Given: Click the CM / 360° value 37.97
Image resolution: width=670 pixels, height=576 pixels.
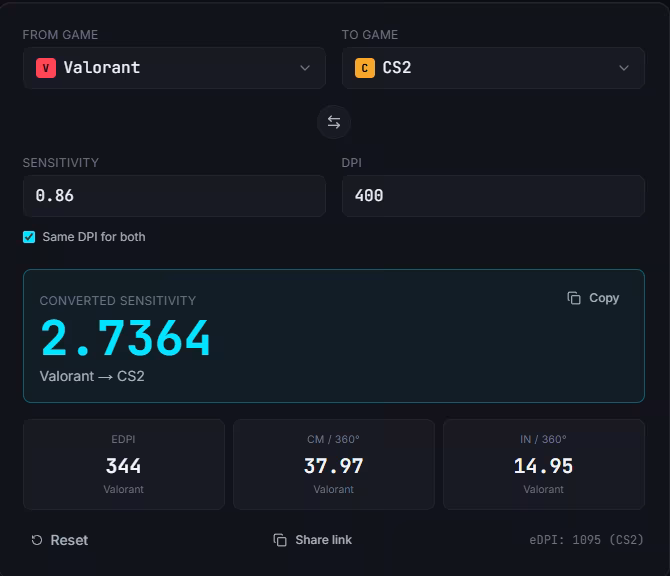Looking at the screenshot, I should coord(333,466).
